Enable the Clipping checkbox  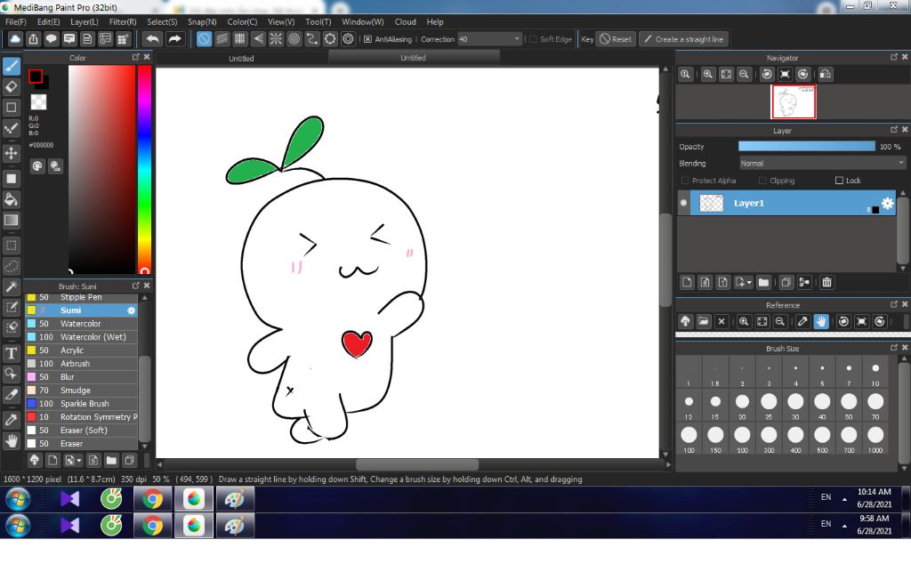(x=762, y=181)
